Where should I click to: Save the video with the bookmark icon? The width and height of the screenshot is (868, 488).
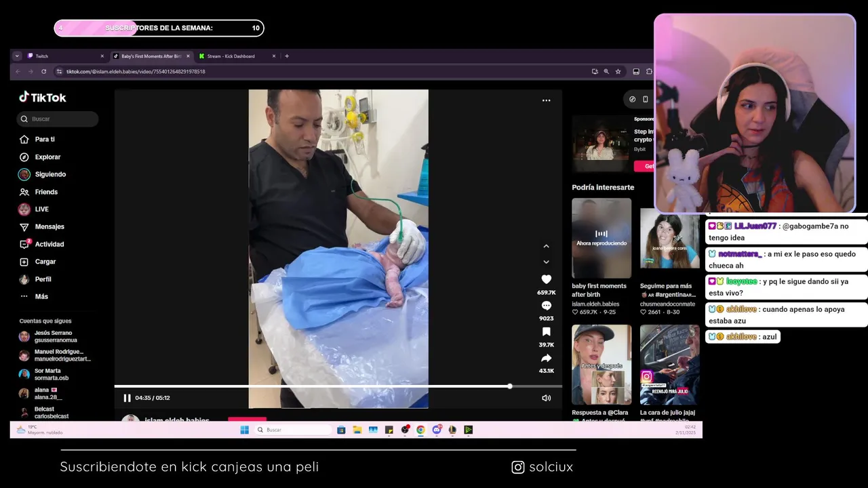546,331
